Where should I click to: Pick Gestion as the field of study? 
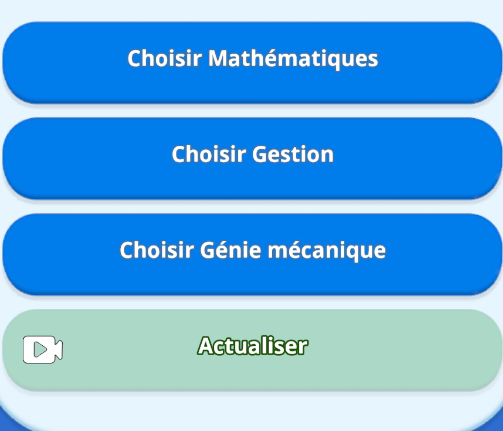pyautogui.click(x=252, y=158)
